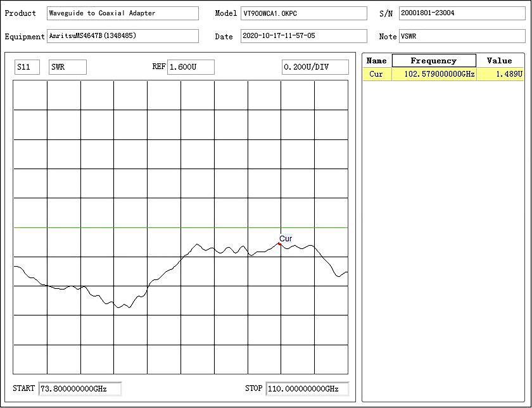532x408 pixels.
Task: Click the STOP frequency field 110 GHz
Action: coord(307,388)
